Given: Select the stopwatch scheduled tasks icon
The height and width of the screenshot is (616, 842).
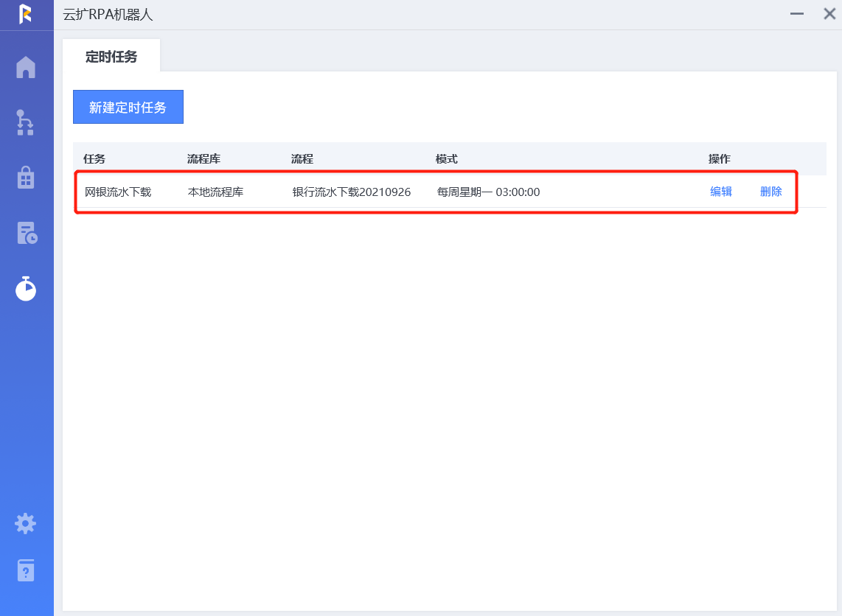Looking at the screenshot, I should (26, 289).
